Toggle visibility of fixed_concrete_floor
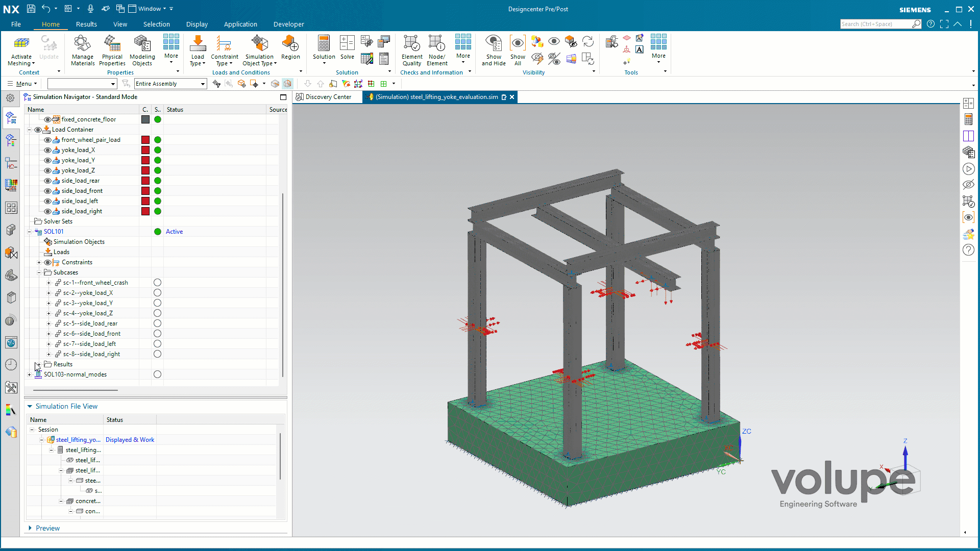The width and height of the screenshot is (980, 551). (x=47, y=119)
